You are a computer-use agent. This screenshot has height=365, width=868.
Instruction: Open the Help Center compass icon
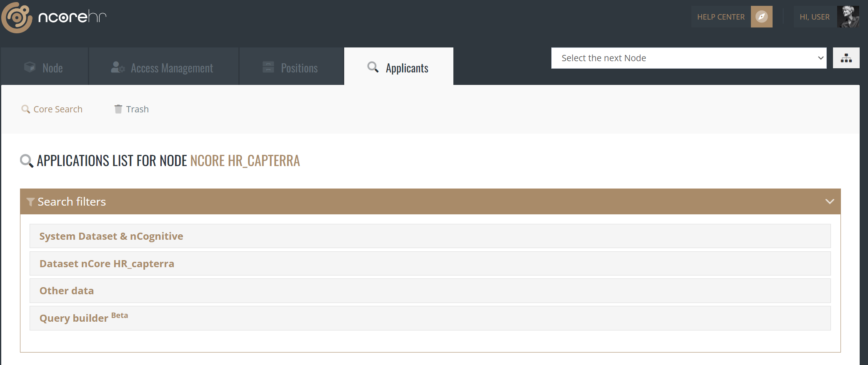[761, 17]
